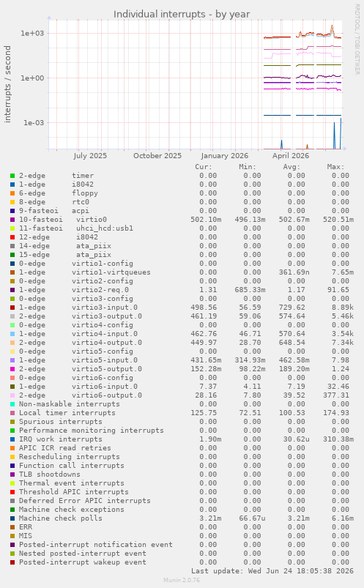
Task: Click the Local timer interrupts legend swatch
Action: (x=12, y=413)
